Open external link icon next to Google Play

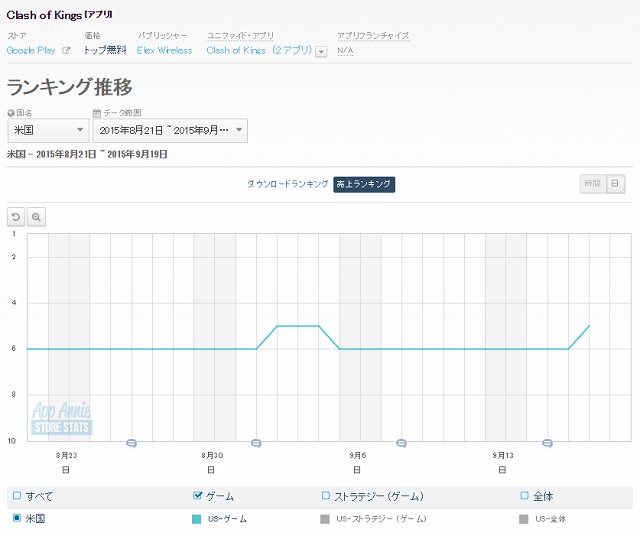[x=66, y=51]
